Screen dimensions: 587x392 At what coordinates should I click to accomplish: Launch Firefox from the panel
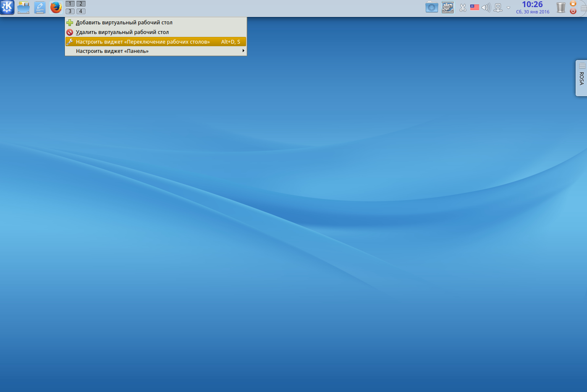click(56, 8)
